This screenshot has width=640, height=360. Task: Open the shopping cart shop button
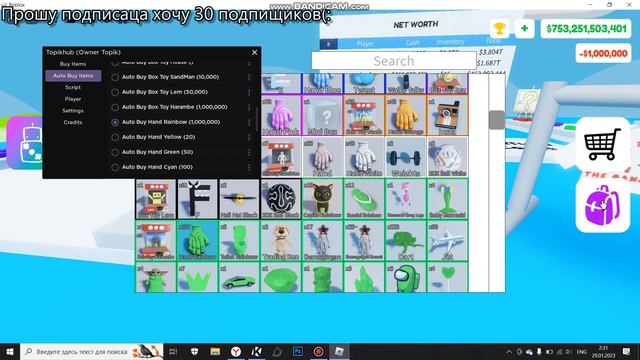[603, 144]
